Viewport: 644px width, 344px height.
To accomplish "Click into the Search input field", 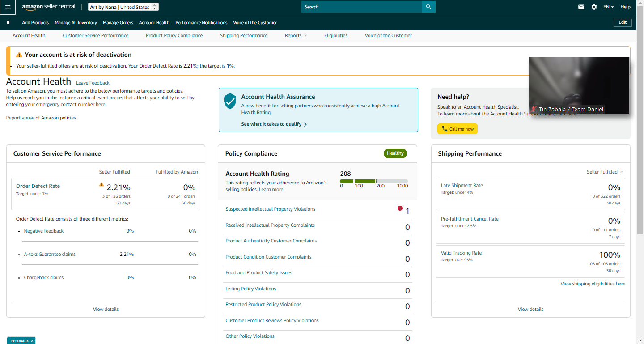I will point(362,7).
